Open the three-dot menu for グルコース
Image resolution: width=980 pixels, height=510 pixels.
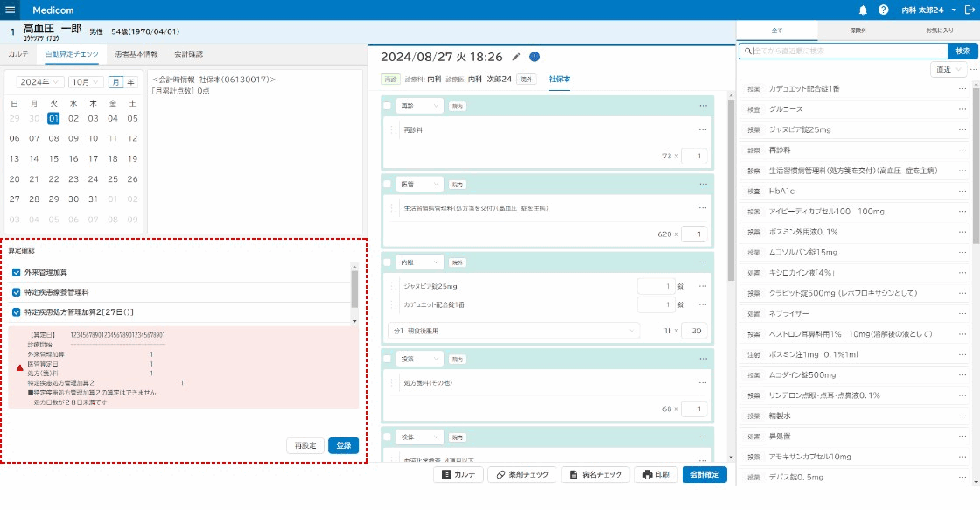[x=962, y=109]
